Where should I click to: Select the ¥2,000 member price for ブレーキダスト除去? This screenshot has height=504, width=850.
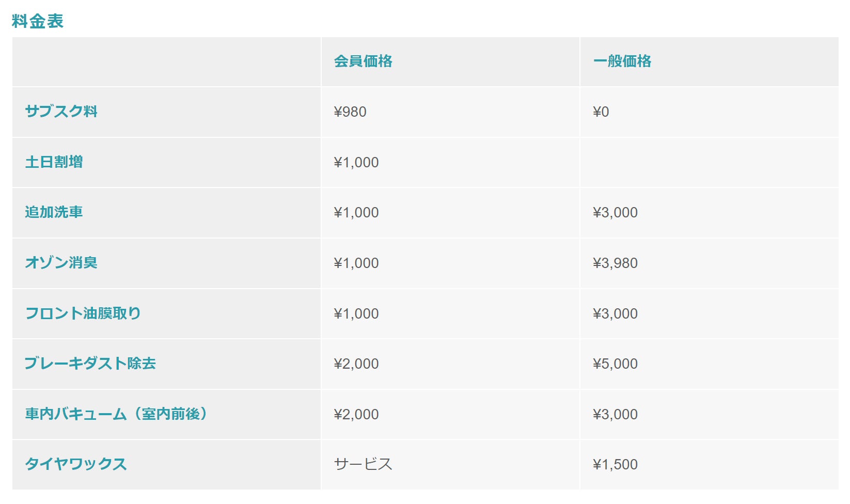coord(356,364)
